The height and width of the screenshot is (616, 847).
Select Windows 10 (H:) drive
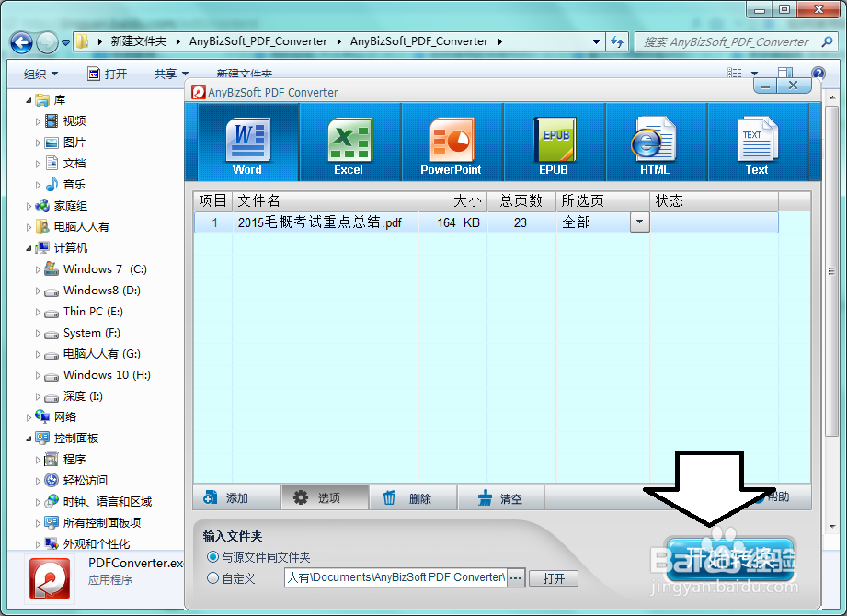107,375
